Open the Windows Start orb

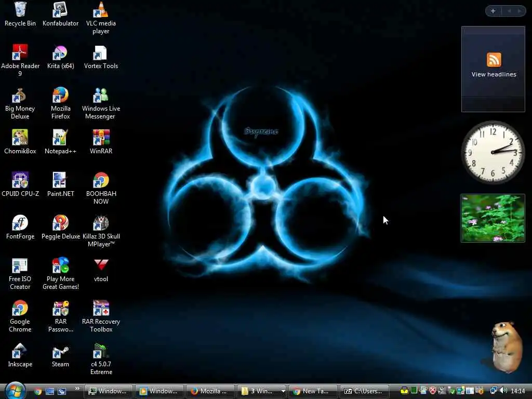pyautogui.click(x=15, y=391)
